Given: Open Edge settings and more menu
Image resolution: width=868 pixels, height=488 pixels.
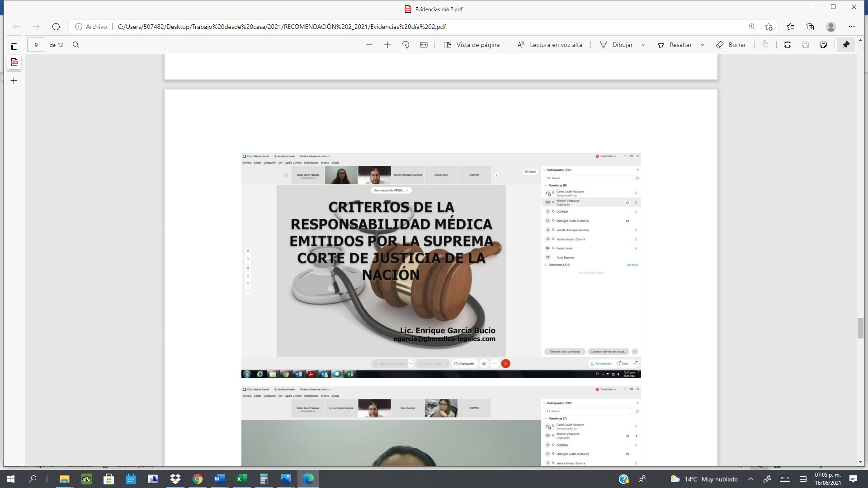Looking at the screenshot, I should (x=852, y=27).
